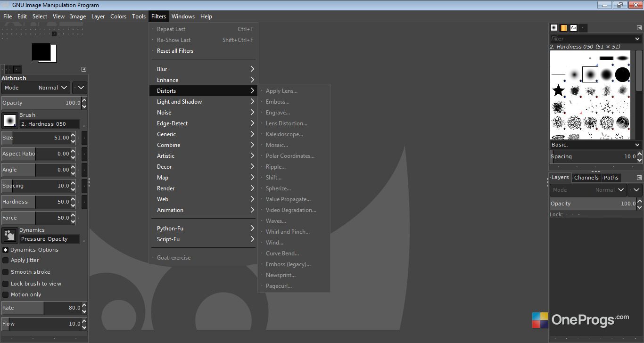
Task: Switch to the Layers tab
Action: pos(560,178)
